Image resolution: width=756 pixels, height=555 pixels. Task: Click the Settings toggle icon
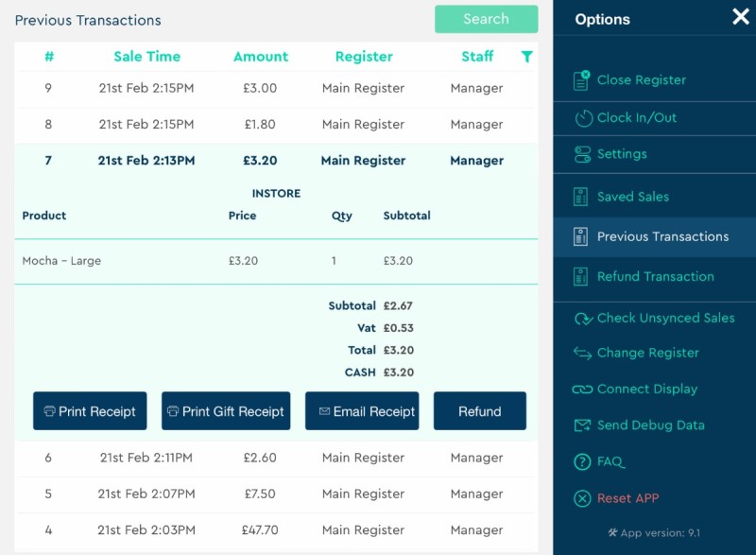click(x=582, y=154)
